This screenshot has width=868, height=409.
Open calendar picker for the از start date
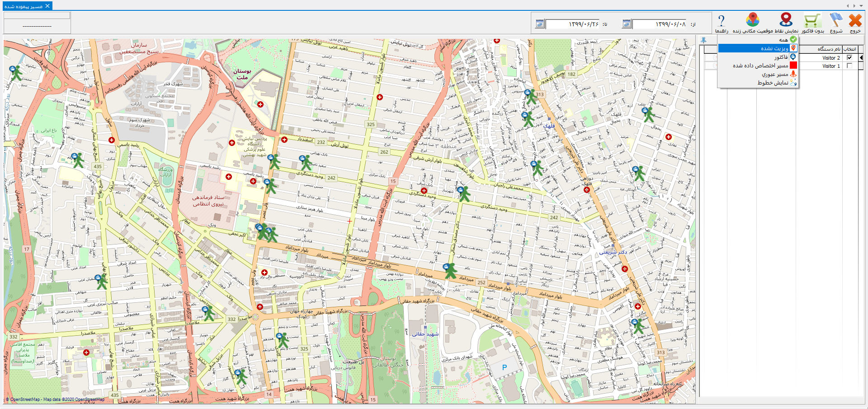[x=627, y=24]
